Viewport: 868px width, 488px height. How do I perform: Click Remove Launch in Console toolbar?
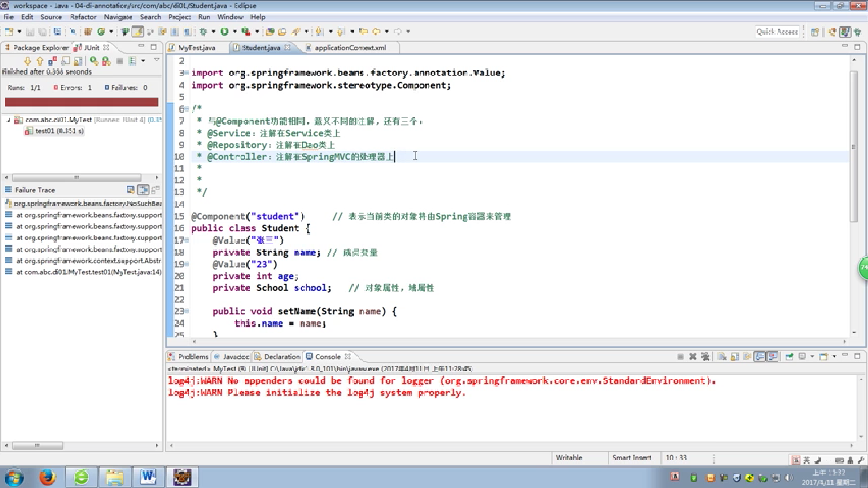click(x=693, y=357)
